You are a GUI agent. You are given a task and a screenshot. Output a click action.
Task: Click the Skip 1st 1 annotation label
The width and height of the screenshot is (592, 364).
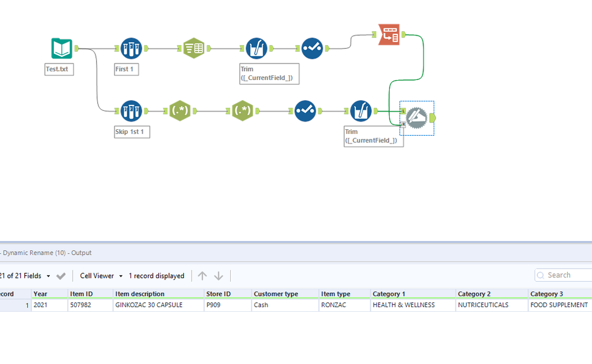point(132,132)
